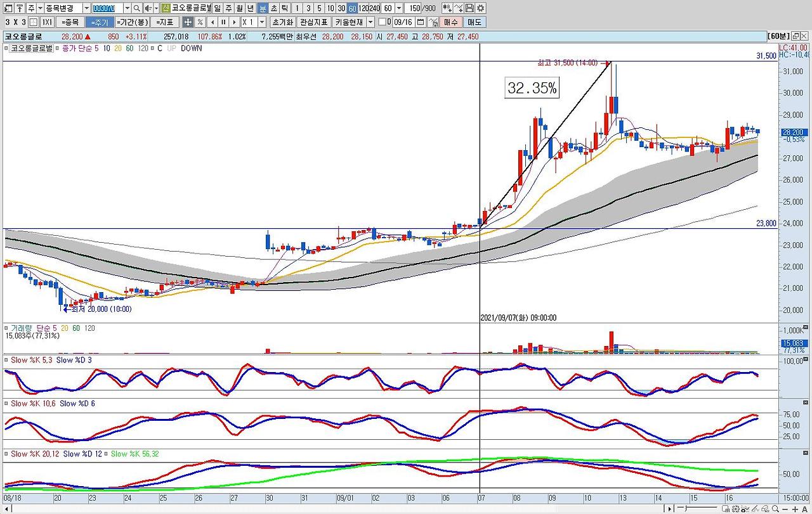This screenshot has width=812, height=514.
Task: Select the 240 minute interval
Action: (x=375, y=8)
